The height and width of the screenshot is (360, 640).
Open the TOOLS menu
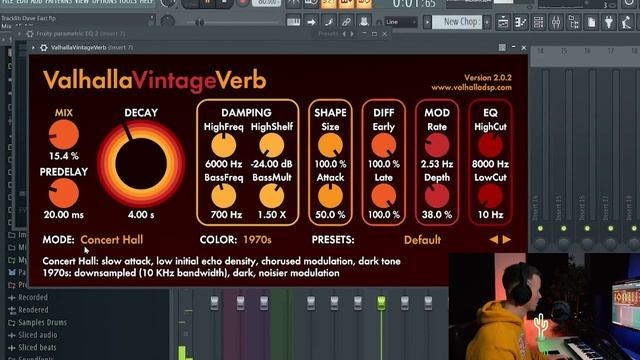(128, 2)
